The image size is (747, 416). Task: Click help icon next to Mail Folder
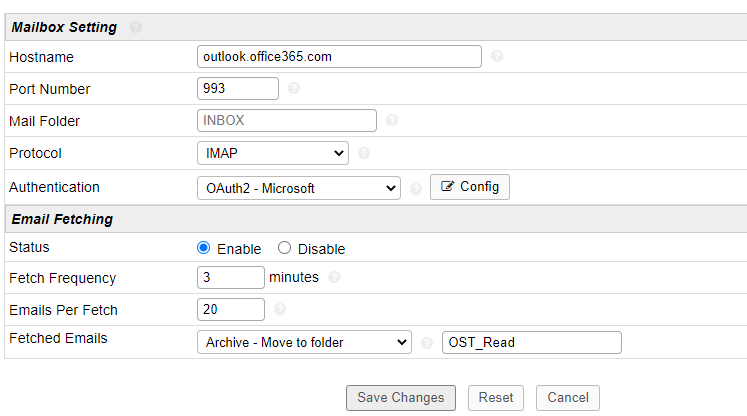tap(392, 121)
